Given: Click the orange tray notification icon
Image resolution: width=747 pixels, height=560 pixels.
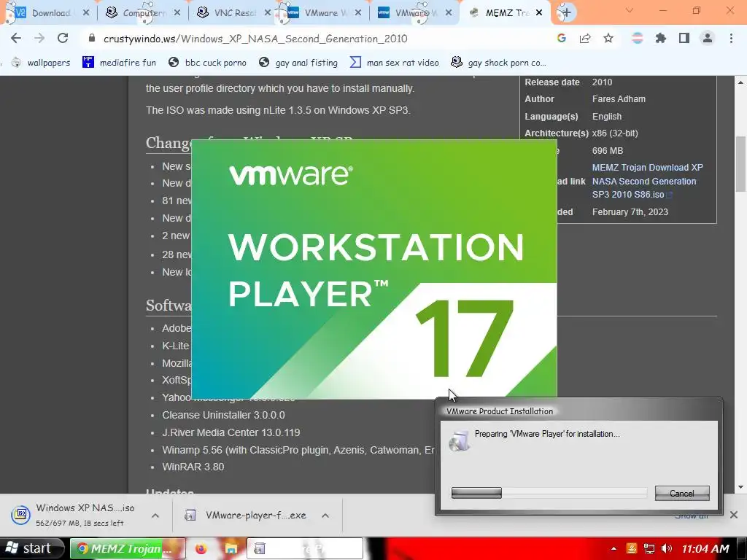Looking at the screenshot, I should (x=632, y=548).
